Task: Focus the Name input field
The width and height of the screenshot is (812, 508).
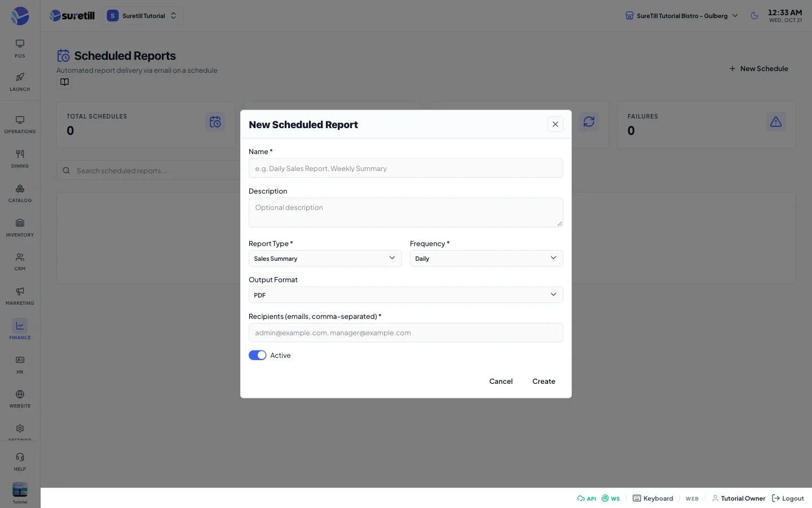Action: coord(406,168)
